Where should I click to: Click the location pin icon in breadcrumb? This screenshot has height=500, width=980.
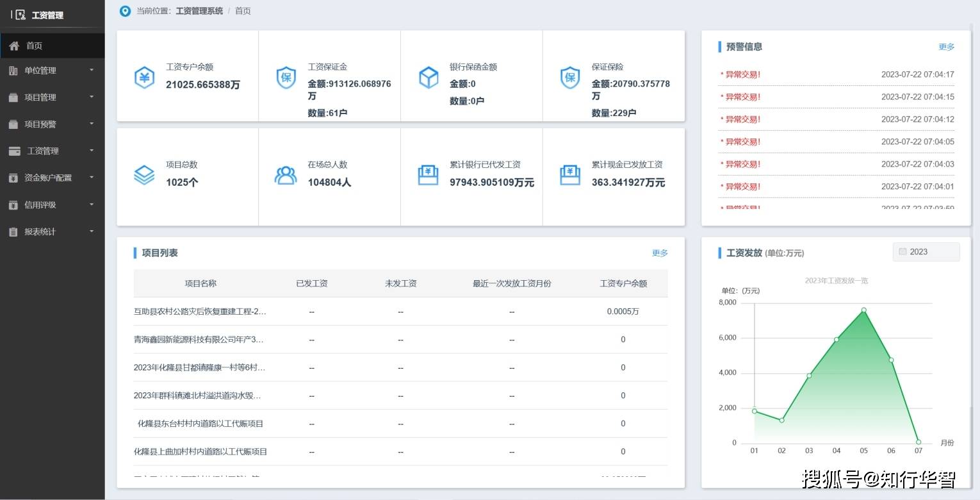tap(125, 10)
